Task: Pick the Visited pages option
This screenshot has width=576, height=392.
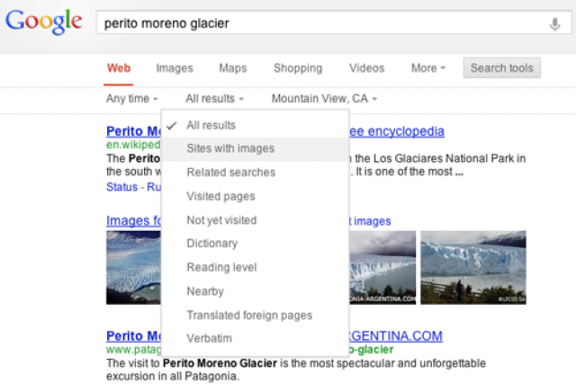Action: click(x=255, y=196)
